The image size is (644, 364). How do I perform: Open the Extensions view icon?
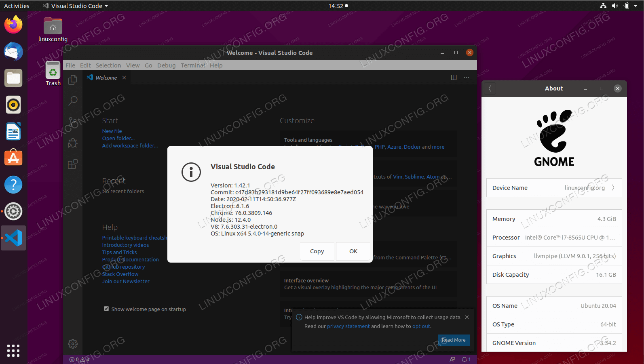click(73, 164)
